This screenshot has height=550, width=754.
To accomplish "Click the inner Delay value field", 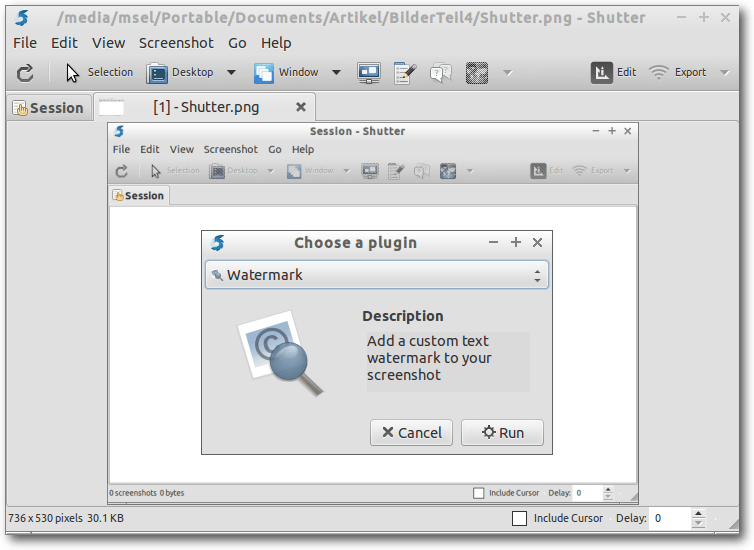I will click(588, 493).
